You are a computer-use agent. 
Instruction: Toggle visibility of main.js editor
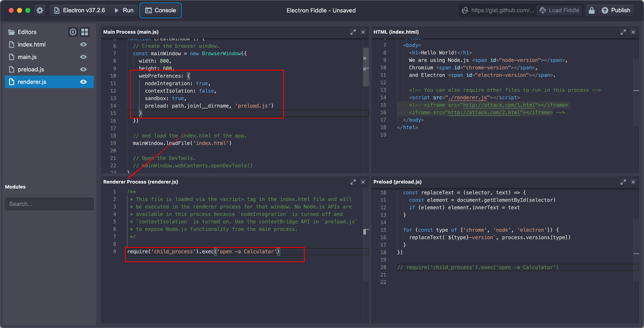pyautogui.click(x=83, y=57)
